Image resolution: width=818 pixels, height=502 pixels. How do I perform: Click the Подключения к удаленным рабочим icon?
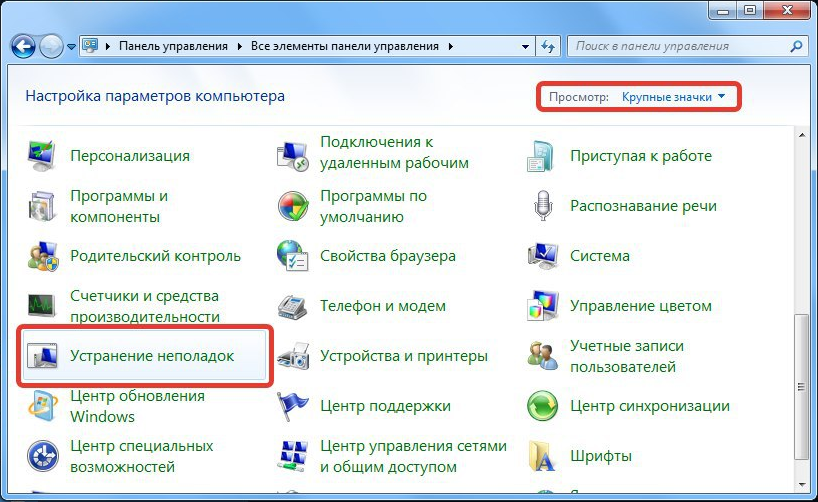[293, 156]
